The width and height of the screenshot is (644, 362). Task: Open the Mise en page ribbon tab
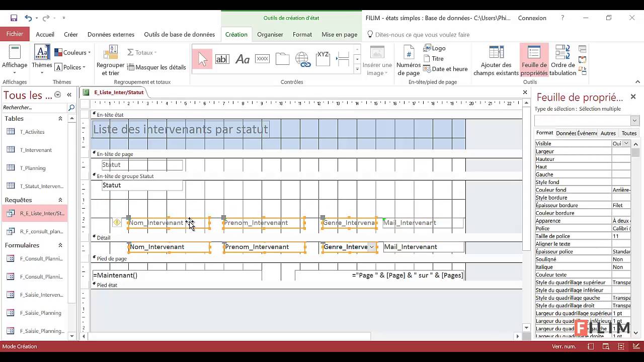coord(340,35)
